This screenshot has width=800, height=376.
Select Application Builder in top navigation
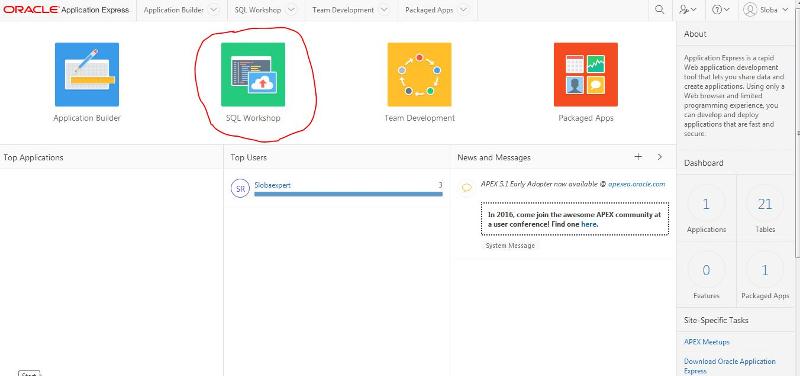[173, 10]
